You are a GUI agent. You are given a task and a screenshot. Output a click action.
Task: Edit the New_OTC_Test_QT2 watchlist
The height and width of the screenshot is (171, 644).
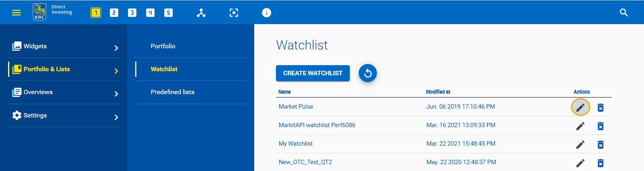[580, 163]
